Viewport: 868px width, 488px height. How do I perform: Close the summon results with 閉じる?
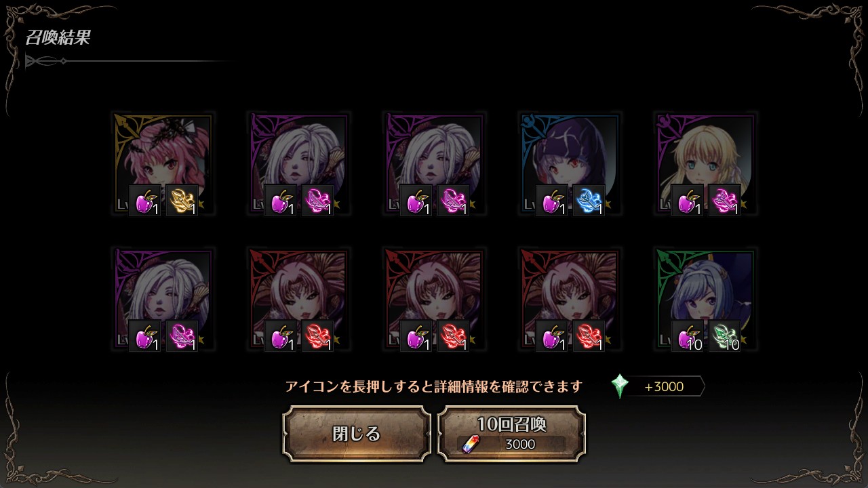[x=357, y=434]
